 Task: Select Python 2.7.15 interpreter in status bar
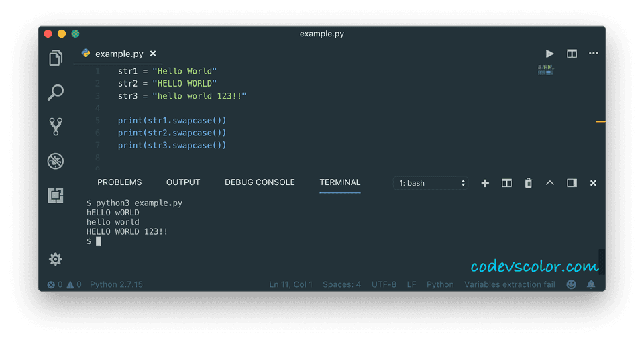(116, 284)
